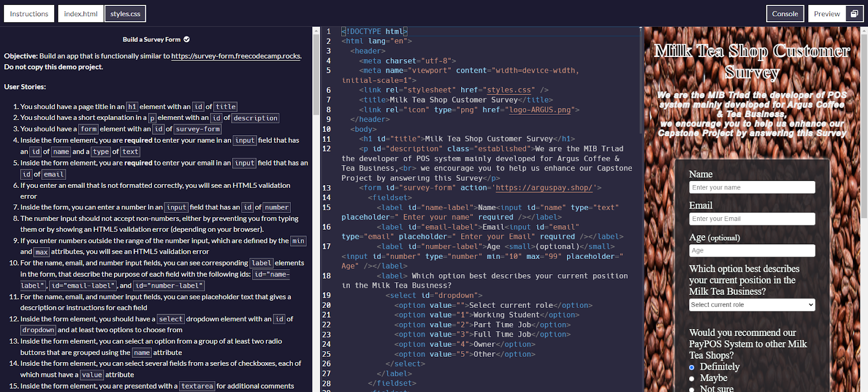Click the logo-ARGUS.png href link in code
Image resolution: width=868 pixels, height=392 pixels.
tap(540, 110)
